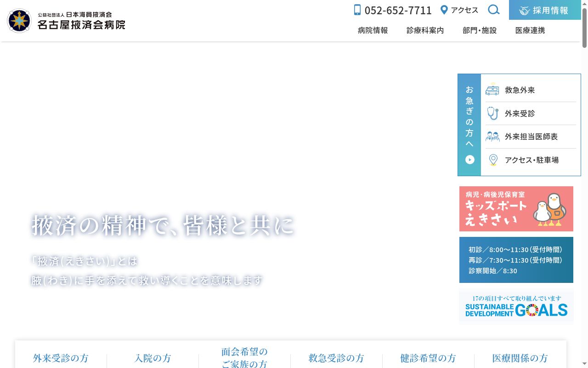Click the 採用情報 button
Image resolution: width=588 pixels, height=368 pixels.
[x=545, y=10]
